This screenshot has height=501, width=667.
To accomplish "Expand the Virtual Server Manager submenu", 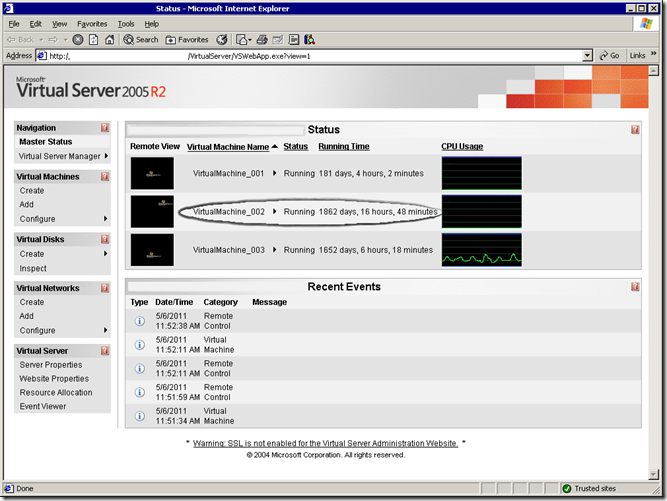I will (x=105, y=156).
